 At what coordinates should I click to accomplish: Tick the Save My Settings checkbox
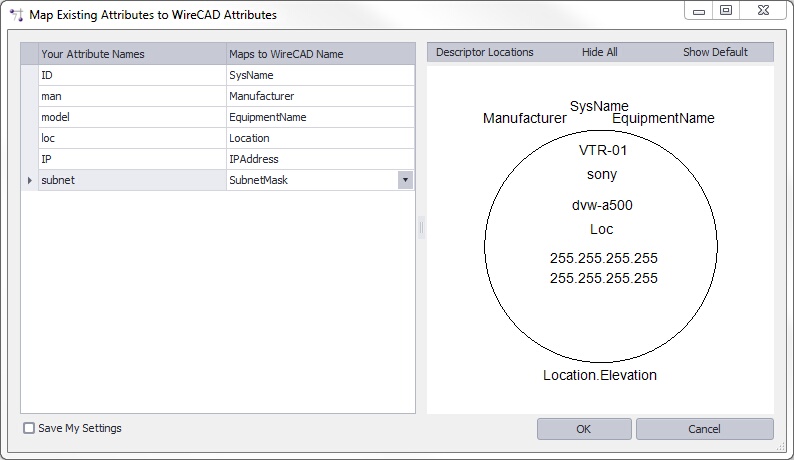click(x=29, y=428)
